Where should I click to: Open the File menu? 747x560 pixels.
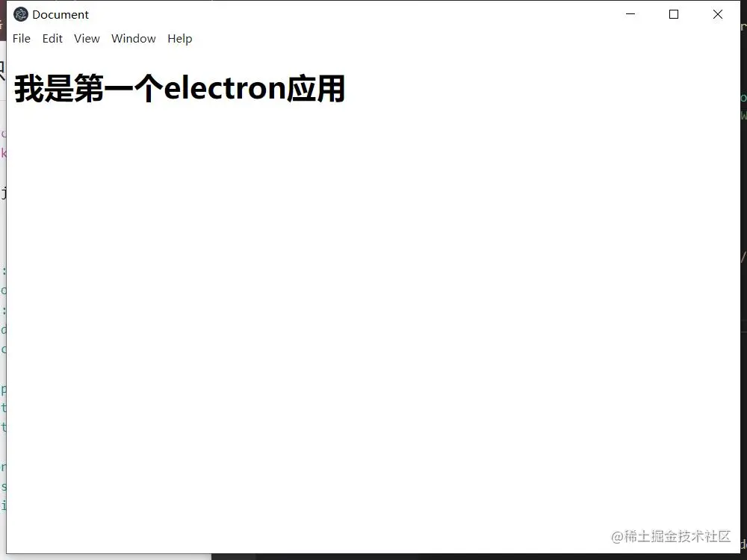pyautogui.click(x=22, y=39)
